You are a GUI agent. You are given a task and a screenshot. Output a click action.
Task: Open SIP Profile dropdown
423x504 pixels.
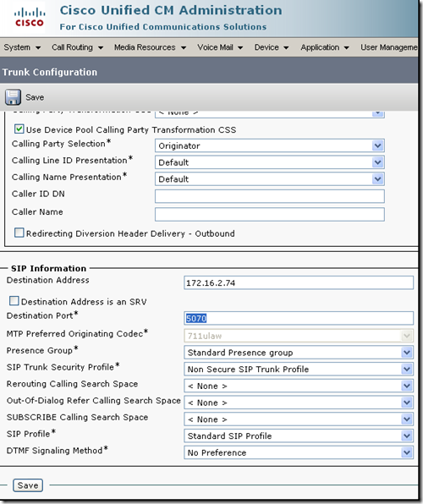tap(299, 436)
